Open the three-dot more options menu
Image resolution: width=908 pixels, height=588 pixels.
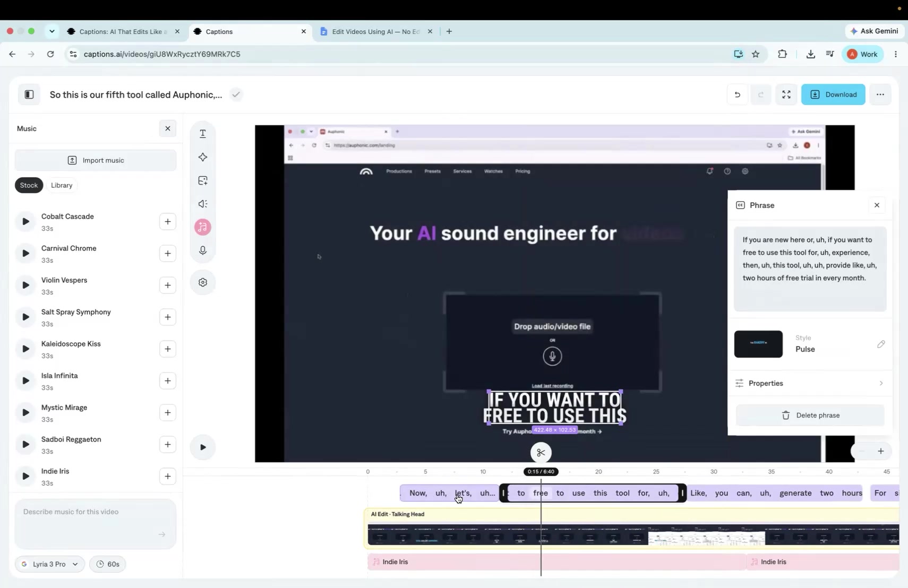(880, 94)
